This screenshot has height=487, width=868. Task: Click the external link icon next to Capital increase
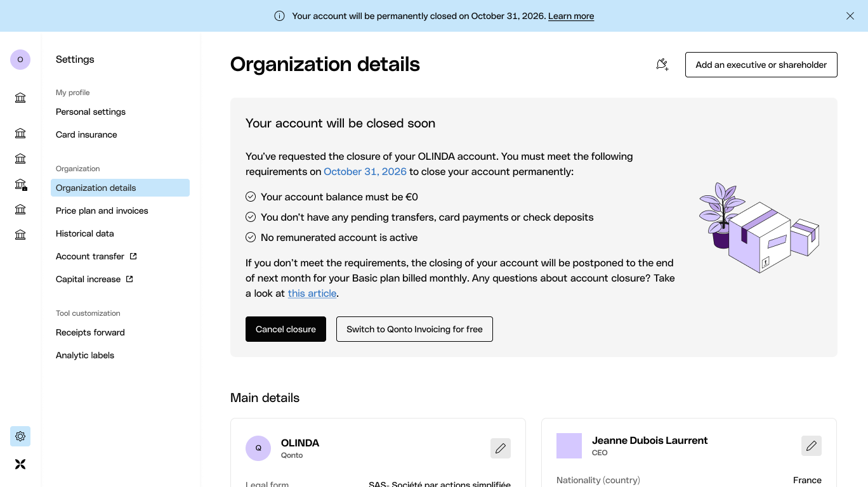click(x=129, y=279)
